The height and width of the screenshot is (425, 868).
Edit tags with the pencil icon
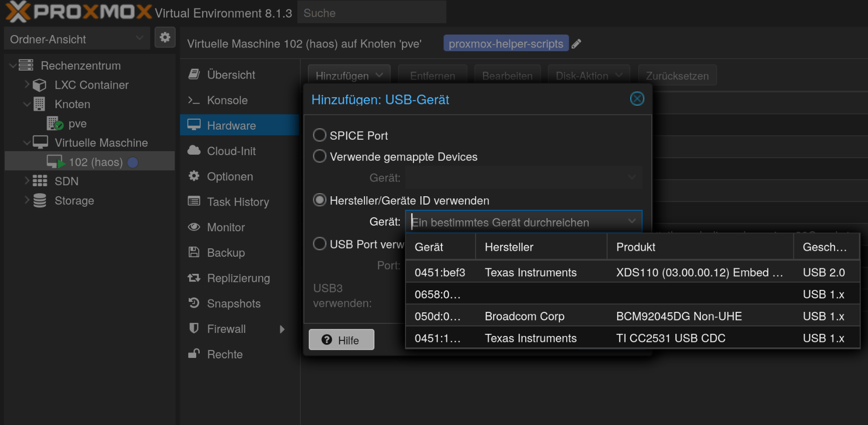[x=576, y=44]
